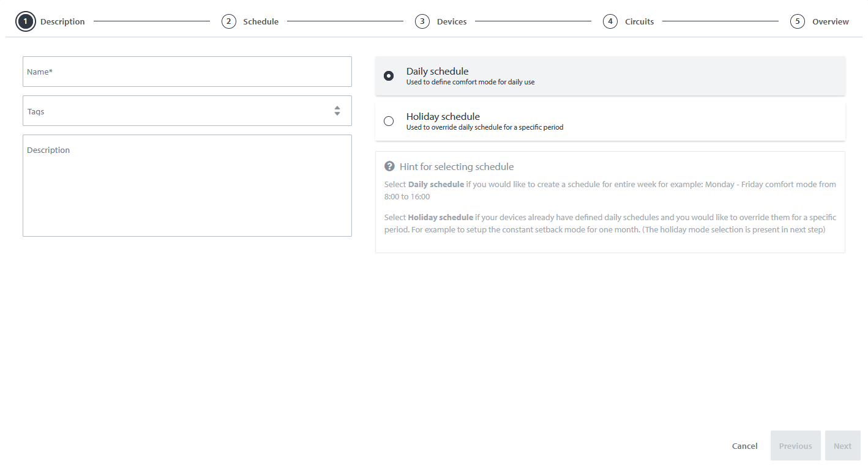Click the step 4 circle icon
The image size is (868, 466).
tap(610, 21)
